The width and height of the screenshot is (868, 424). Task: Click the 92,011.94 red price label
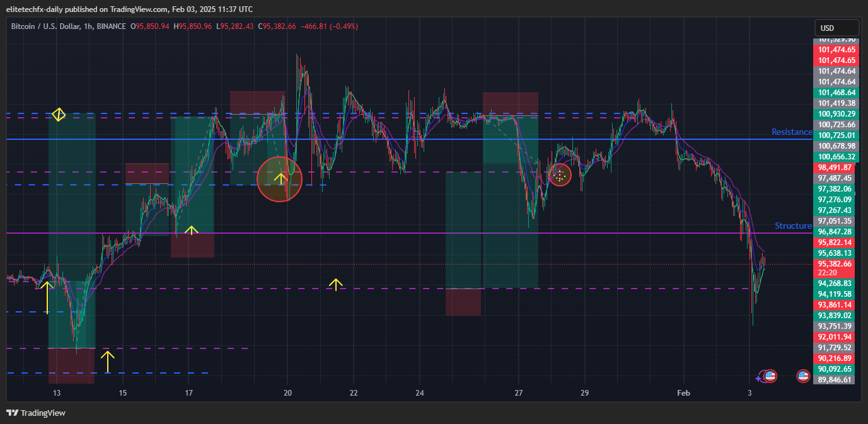click(835, 336)
